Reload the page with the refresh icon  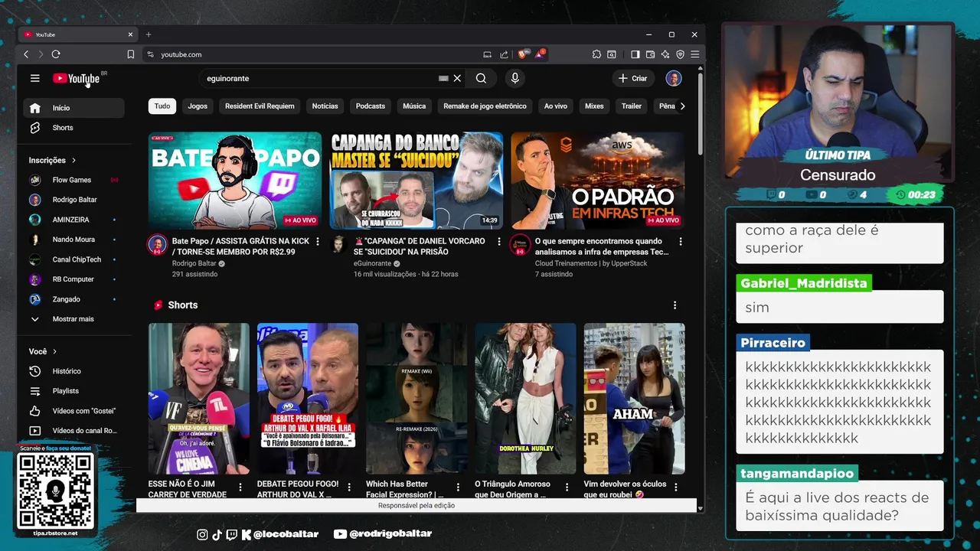[56, 54]
